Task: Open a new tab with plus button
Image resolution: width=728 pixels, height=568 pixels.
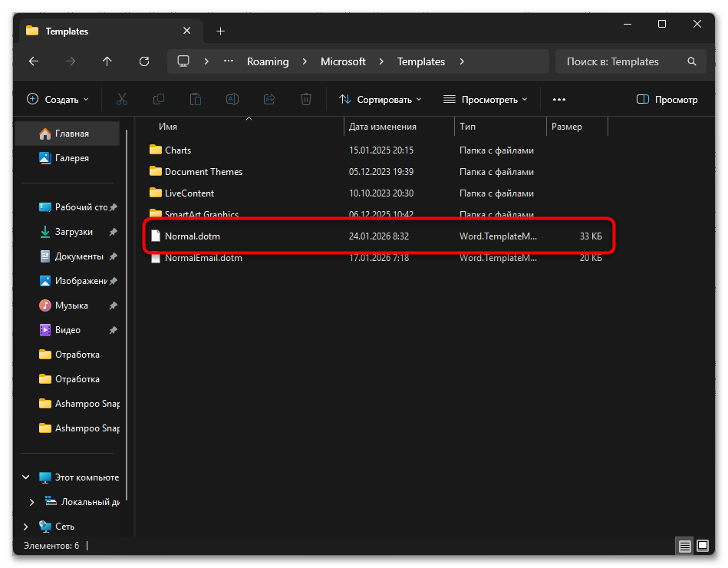Action: point(220,31)
